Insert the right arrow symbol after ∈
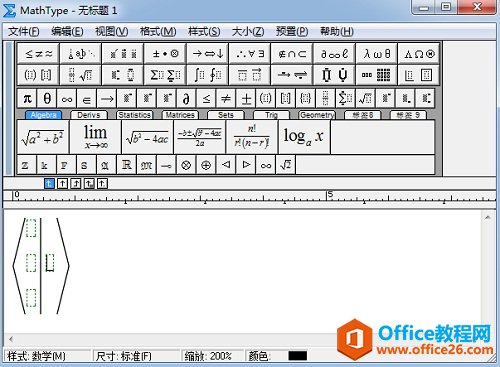This screenshot has width=500, height=367. tap(107, 98)
